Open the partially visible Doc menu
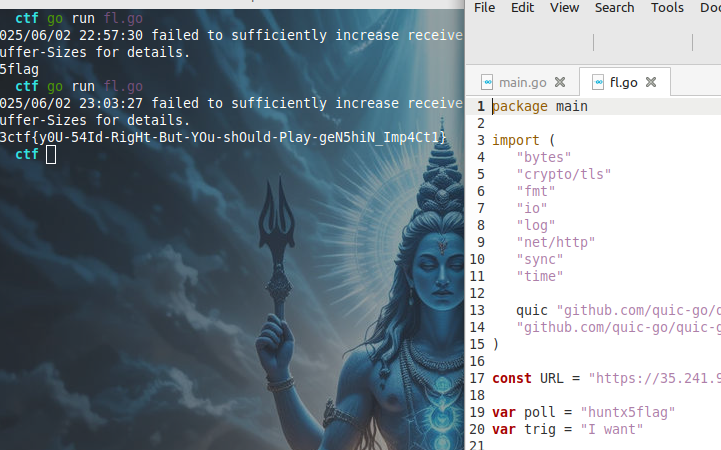The image size is (721, 450). click(710, 8)
